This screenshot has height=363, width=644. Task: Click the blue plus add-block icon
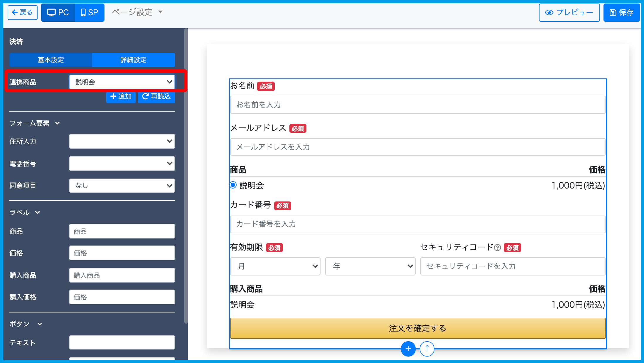pos(408,349)
